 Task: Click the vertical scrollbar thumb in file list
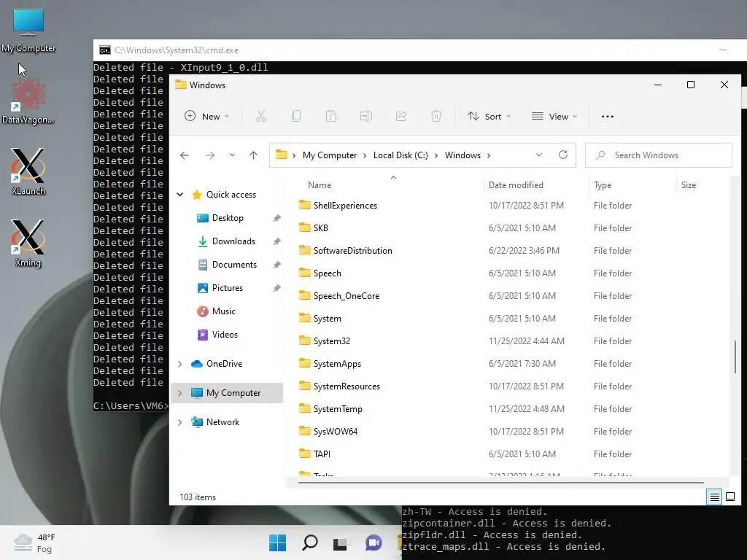point(735,357)
